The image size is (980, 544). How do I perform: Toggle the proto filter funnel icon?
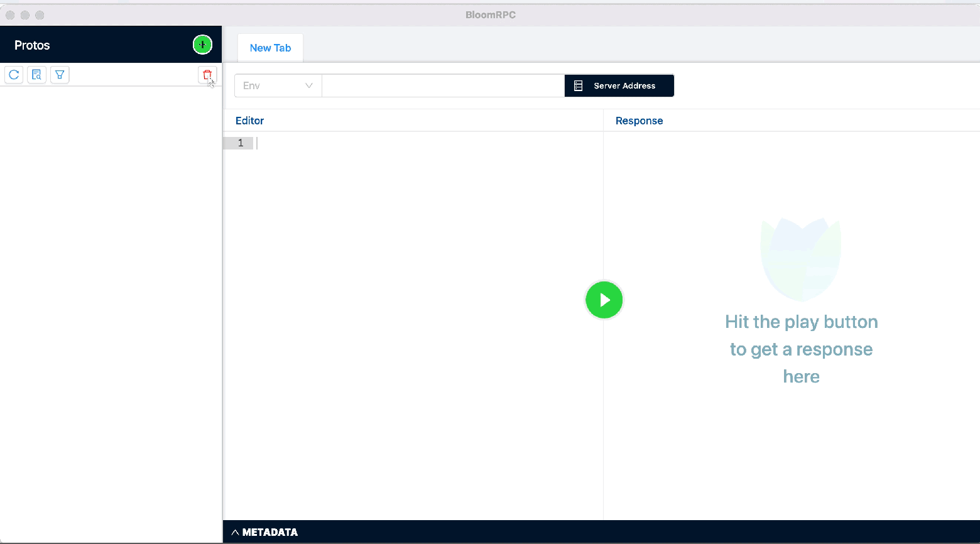[x=60, y=75]
